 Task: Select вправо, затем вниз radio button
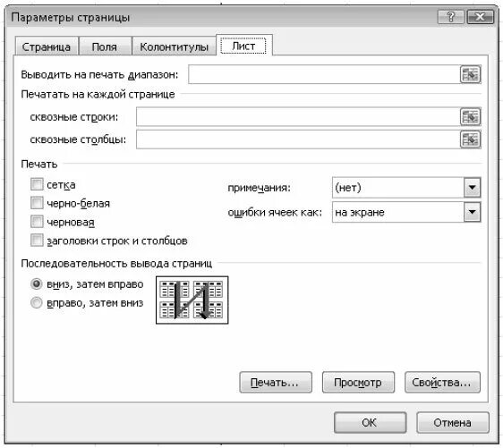click(37, 303)
